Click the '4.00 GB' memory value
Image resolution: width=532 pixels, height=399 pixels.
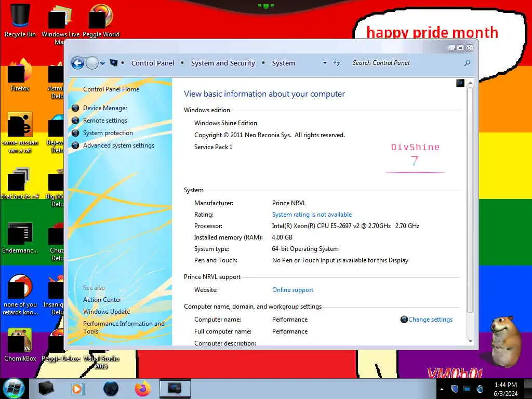coord(282,237)
